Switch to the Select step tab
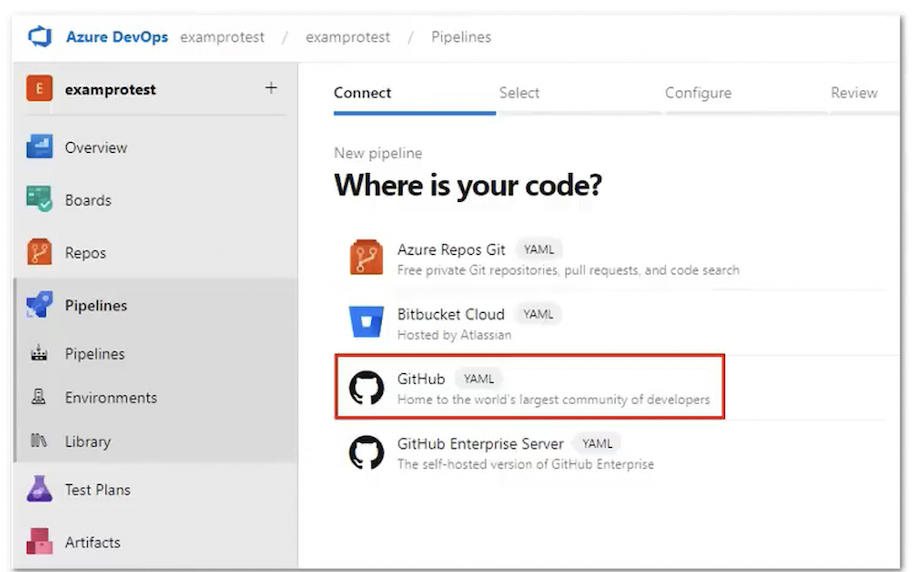The image size is (912, 572). [519, 93]
